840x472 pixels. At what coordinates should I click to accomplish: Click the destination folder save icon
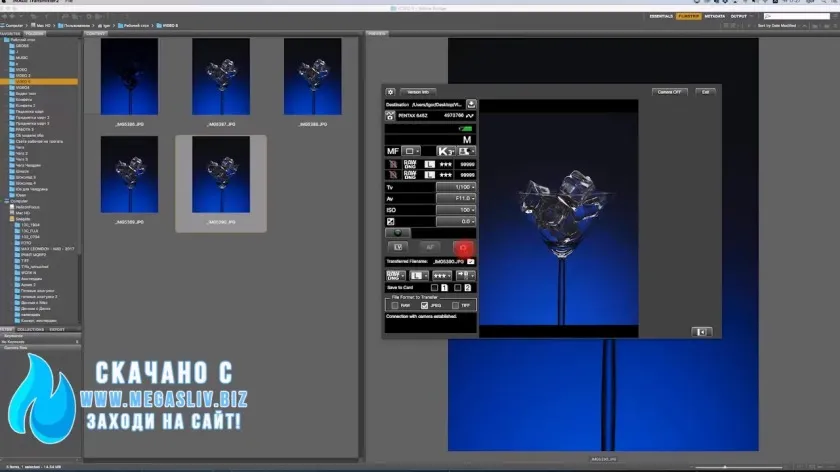coord(471,103)
